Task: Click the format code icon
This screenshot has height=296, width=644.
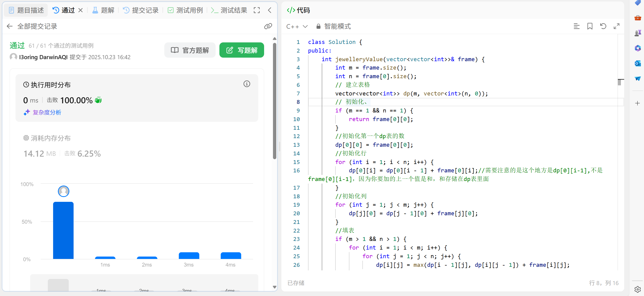Action: [x=576, y=26]
